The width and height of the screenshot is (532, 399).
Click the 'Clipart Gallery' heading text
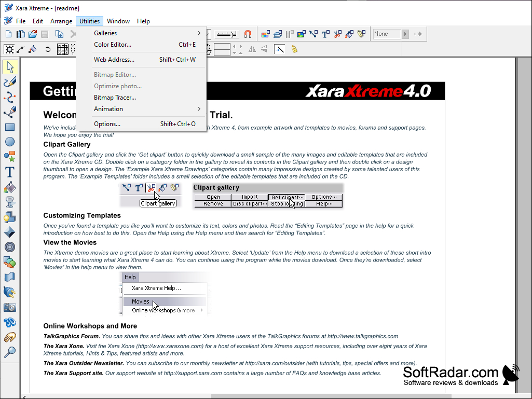point(67,144)
